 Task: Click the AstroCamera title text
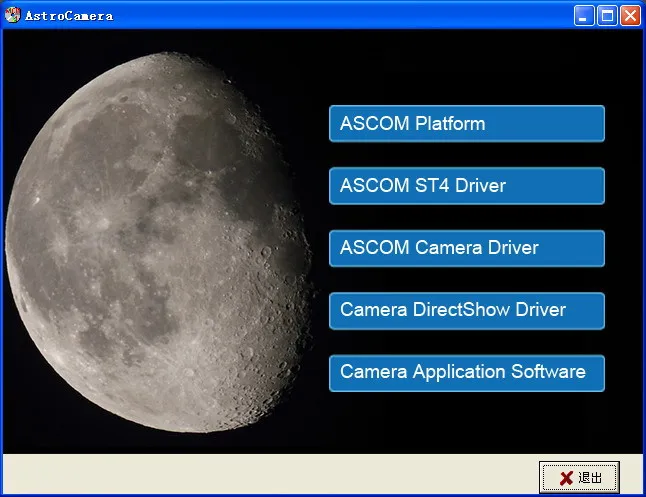click(x=69, y=16)
